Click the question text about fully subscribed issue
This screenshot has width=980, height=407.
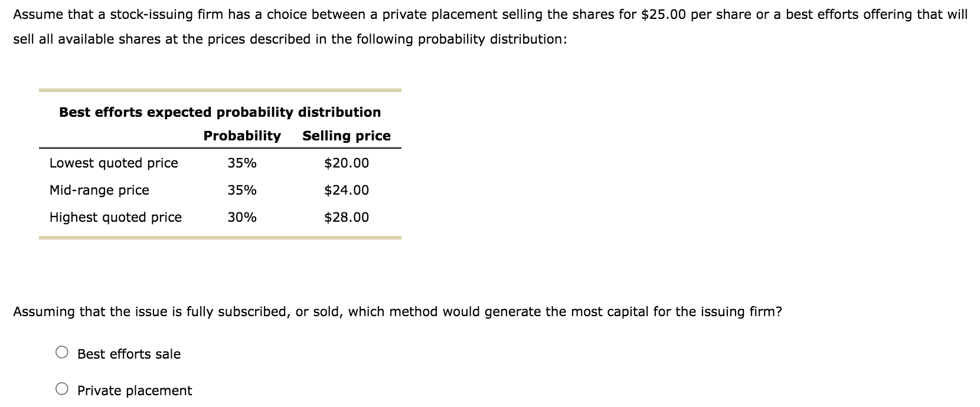click(x=397, y=311)
